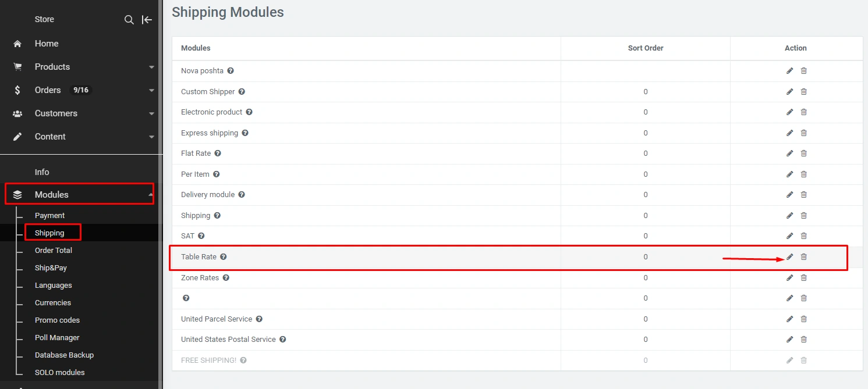Edit the Zone Rates module
This screenshot has width=868, height=389.
point(790,278)
